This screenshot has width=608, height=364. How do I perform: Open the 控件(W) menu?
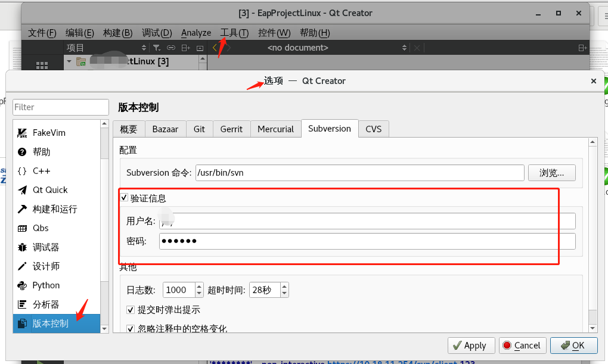pos(274,33)
